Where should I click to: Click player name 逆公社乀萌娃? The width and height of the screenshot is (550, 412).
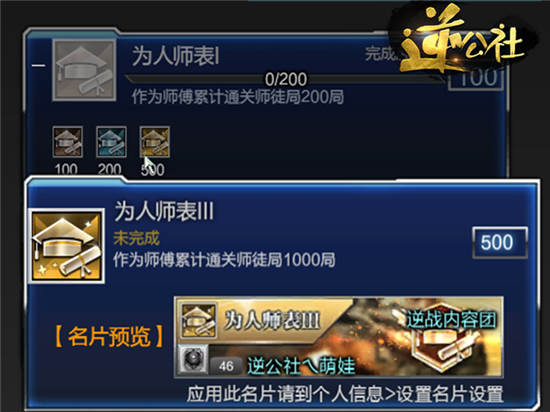click(x=301, y=366)
